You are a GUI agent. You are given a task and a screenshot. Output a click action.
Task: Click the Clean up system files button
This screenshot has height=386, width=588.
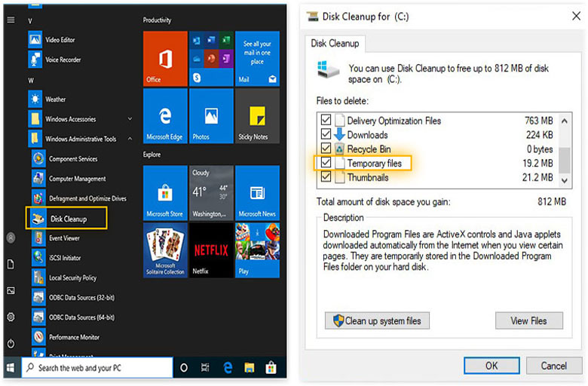click(x=377, y=320)
